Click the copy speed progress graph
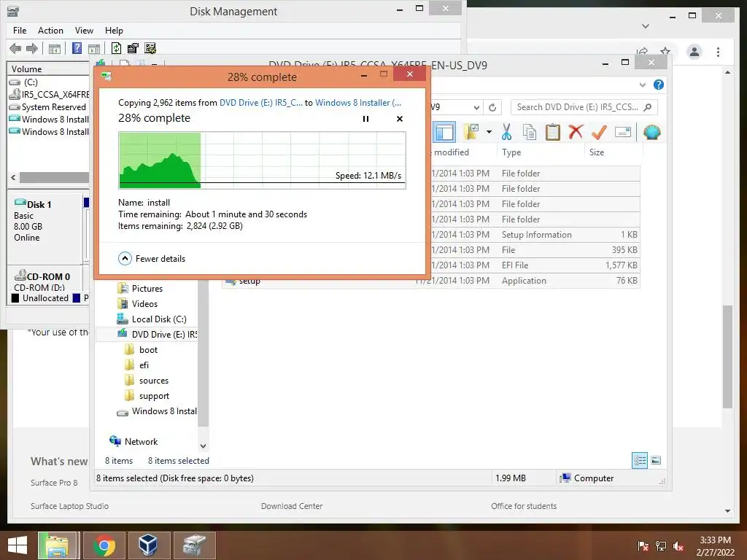This screenshot has width=747, height=560. click(x=262, y=160)
